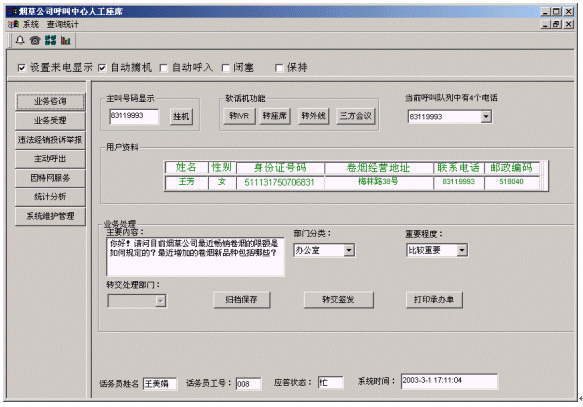This screenshot has height=407, width=583.
Task: Click the 主要内容 text box
Action: pyautogui.click(x=195, y=257)
